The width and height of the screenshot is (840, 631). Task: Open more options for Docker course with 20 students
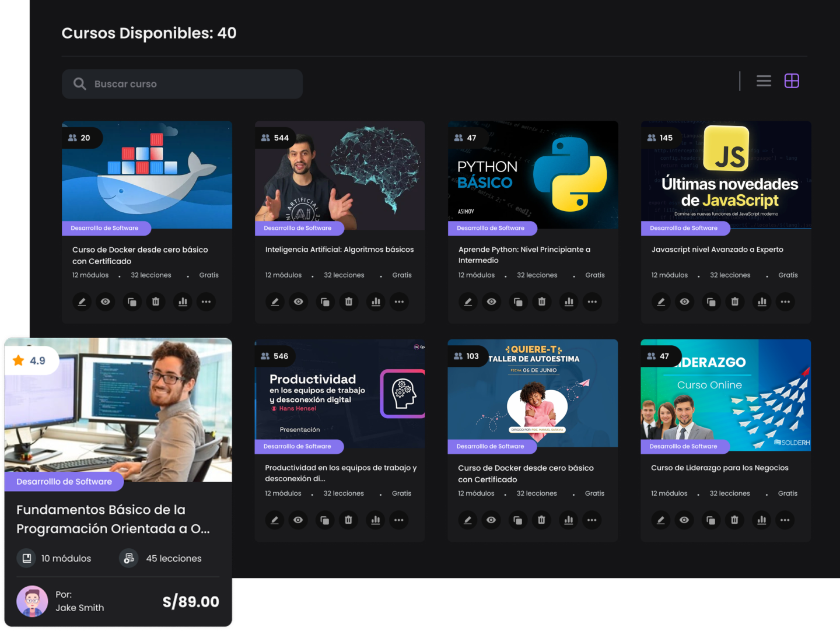click(x=206, y=302)
